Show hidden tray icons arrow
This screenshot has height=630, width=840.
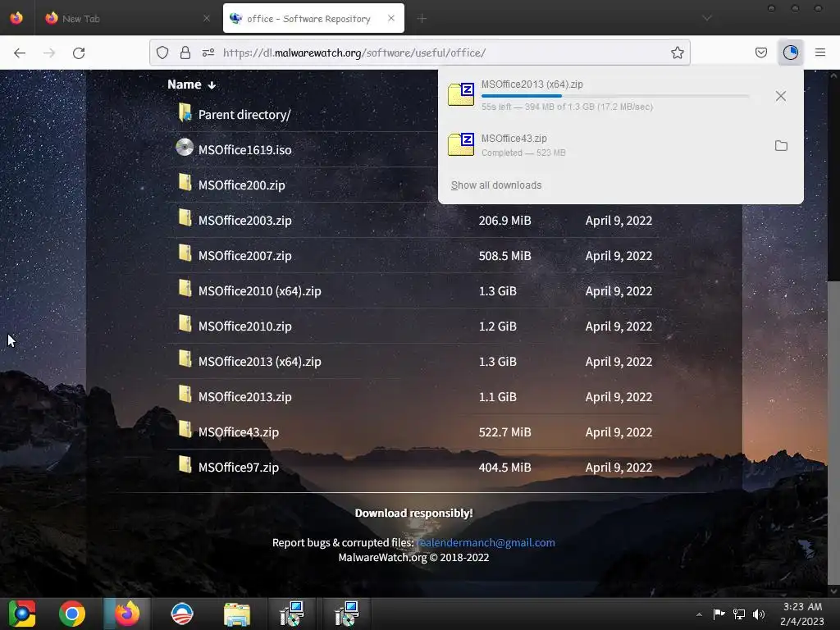(699, 614)
